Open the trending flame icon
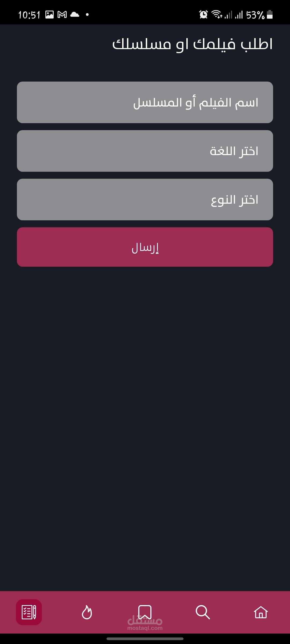 [87, 612]
